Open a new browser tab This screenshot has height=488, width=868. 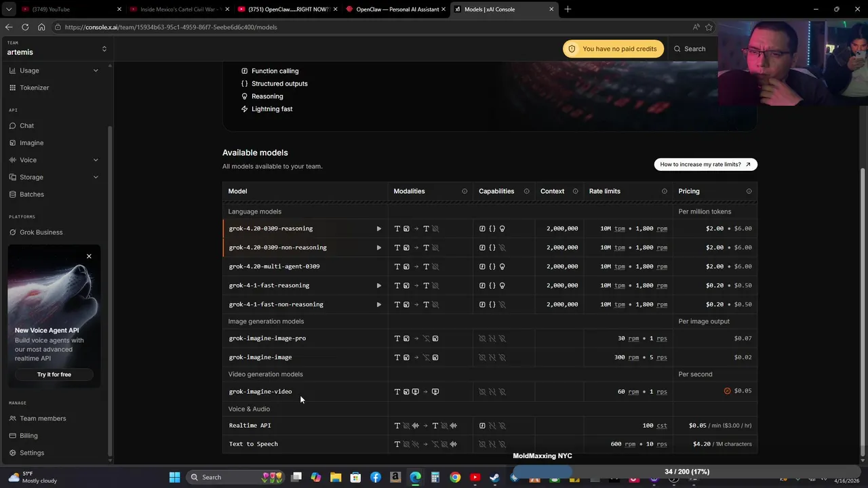[568, 9]
